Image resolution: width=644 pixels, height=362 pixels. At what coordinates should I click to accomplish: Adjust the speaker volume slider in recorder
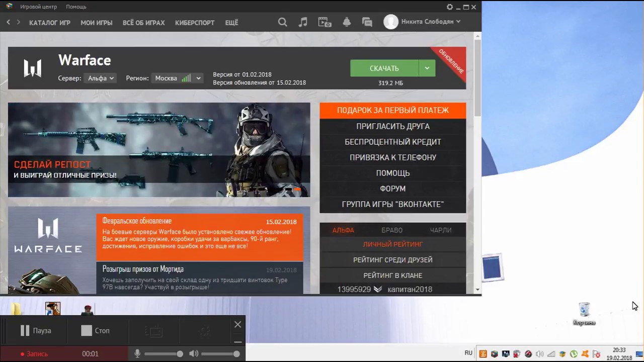(220, 354)
